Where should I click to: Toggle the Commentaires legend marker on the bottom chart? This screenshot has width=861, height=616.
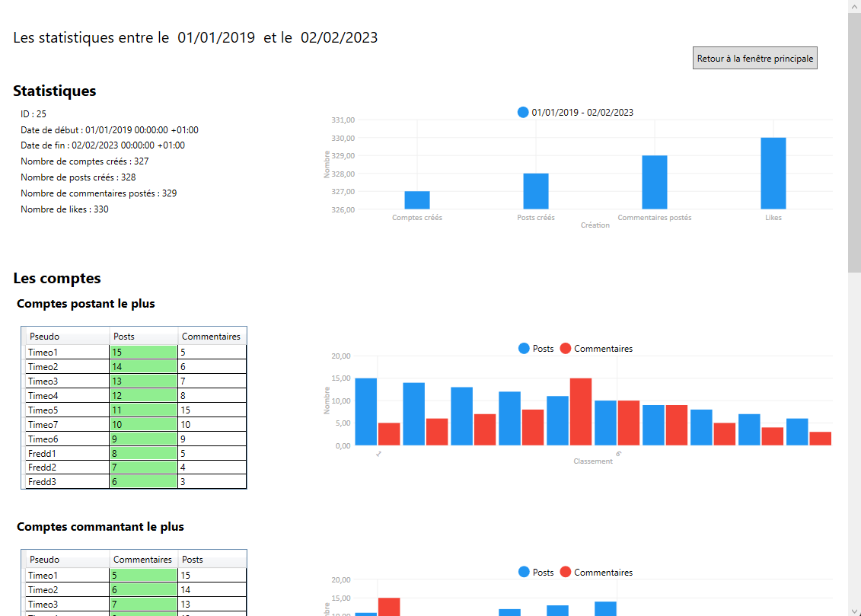click(x=565, y=572)
